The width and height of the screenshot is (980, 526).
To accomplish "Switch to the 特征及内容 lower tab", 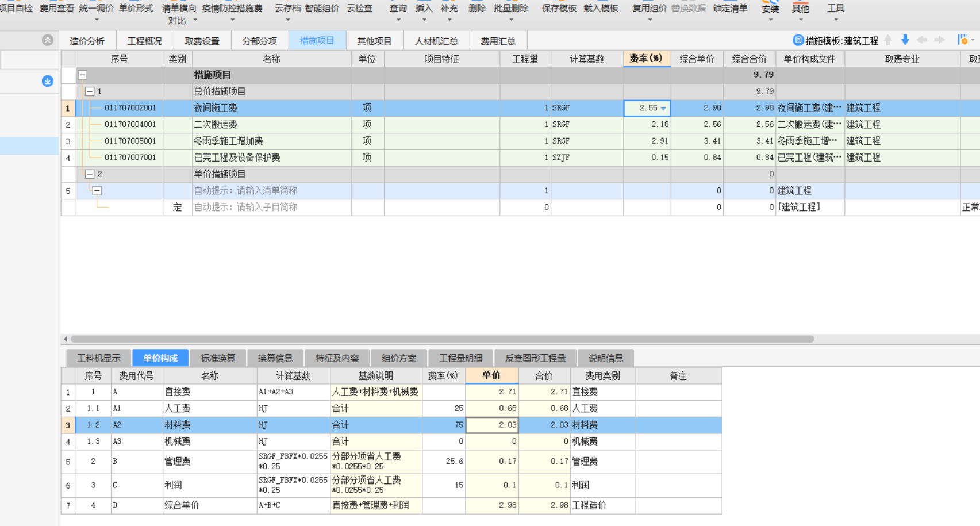I will tap(337, 358).
